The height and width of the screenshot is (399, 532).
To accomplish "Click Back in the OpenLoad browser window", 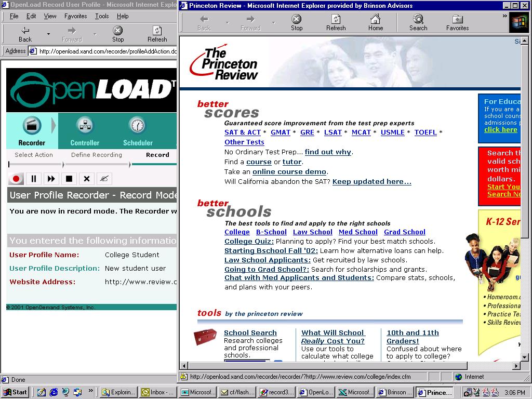I will [25, 34].
